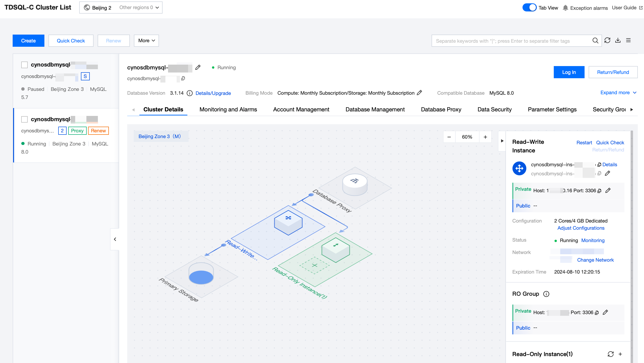Click the Log In button
This screenshot has width=644, height=363.
(x=569, y=72)
